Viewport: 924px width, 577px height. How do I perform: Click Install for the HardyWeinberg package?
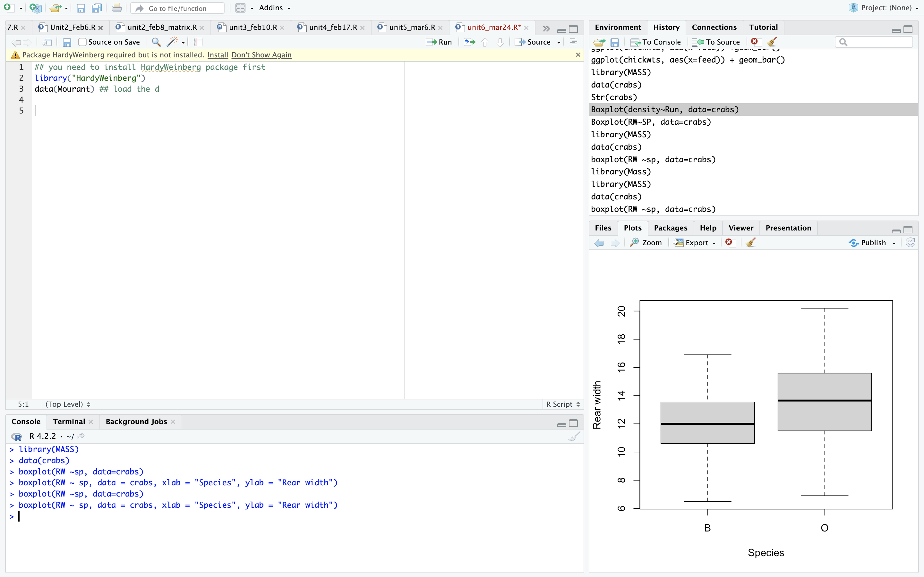pyautogui.click(x=218, y=54)
